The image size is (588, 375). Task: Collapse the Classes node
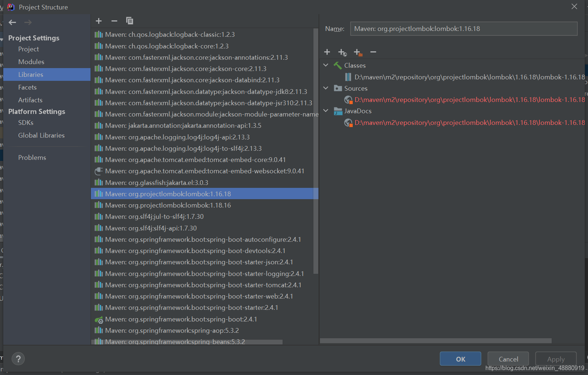click(326, 65)
